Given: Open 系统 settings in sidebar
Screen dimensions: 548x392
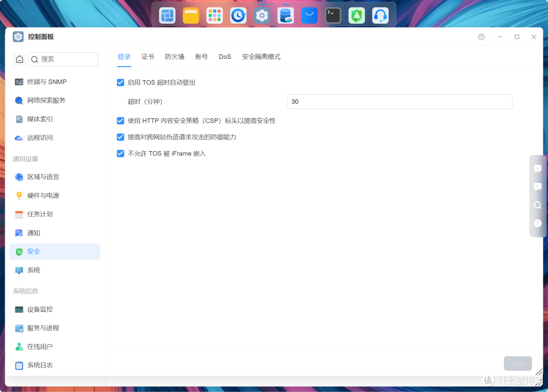Looking at the screenshot, I should click(54, 270).
